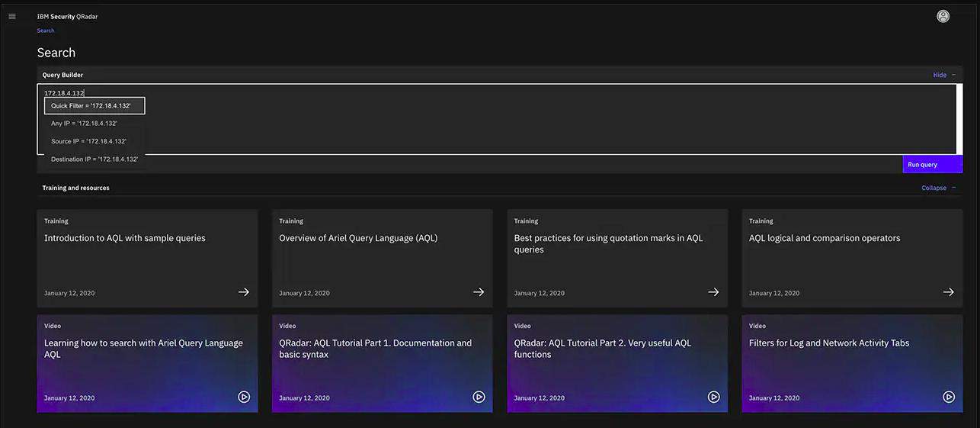
Task: Open arrow on Overview of Ariel Query Language card
Action: coord(479,292)
